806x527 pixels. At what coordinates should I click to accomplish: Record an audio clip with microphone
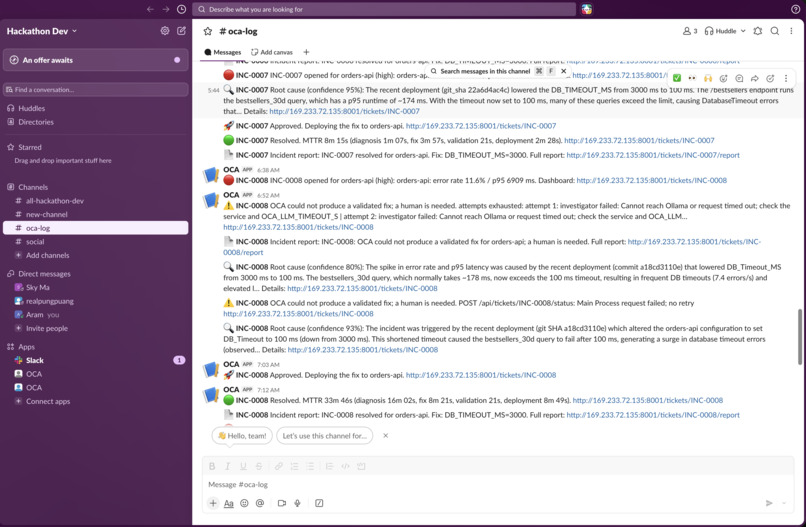coord(297,503)
